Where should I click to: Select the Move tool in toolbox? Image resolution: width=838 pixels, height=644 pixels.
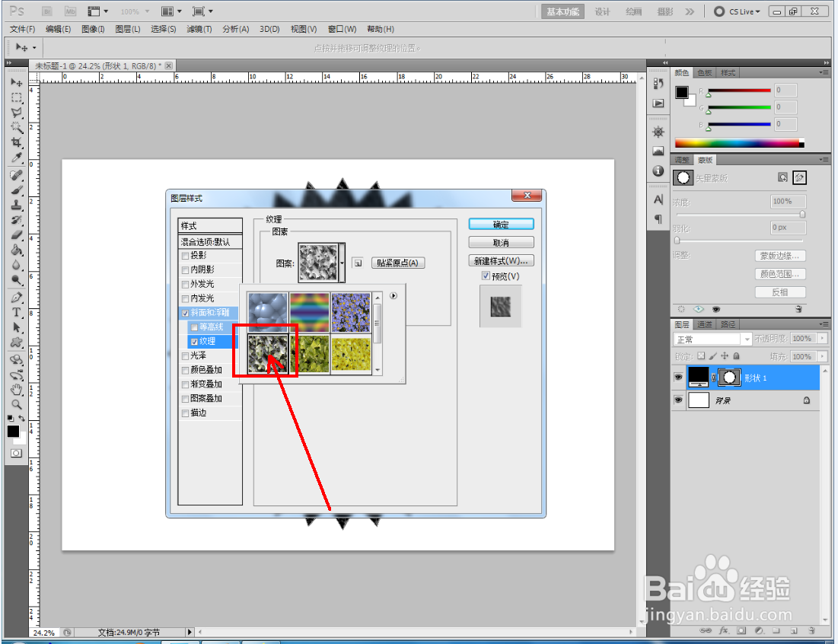[x=17, y=82]
